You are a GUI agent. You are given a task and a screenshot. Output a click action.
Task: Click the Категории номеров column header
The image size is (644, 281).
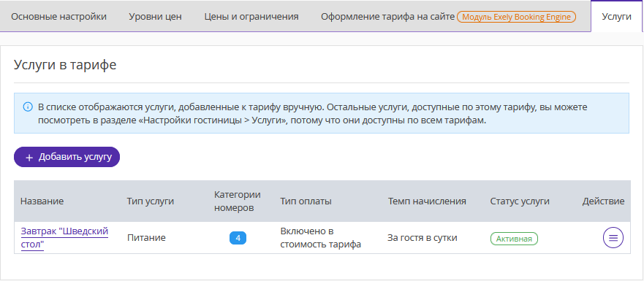click(x=238, y=201)
